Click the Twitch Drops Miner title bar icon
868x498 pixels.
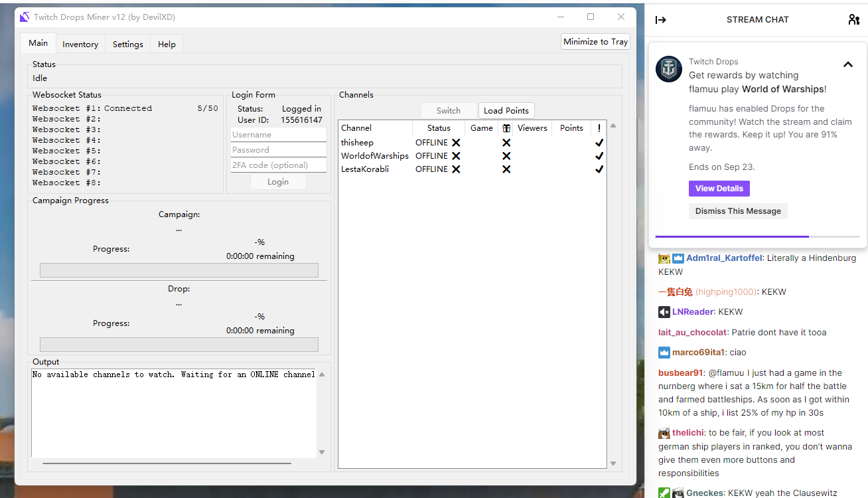tap(24, 17)
